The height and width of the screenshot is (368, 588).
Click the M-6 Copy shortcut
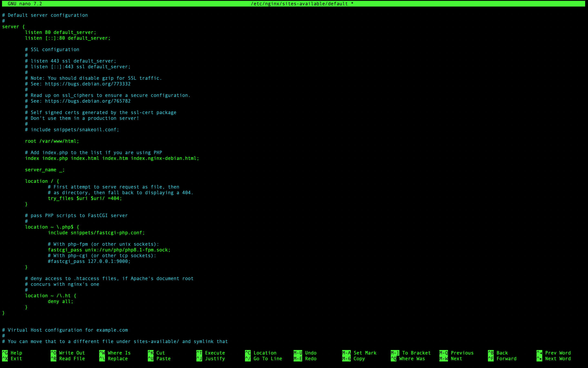tap(354, 359)
